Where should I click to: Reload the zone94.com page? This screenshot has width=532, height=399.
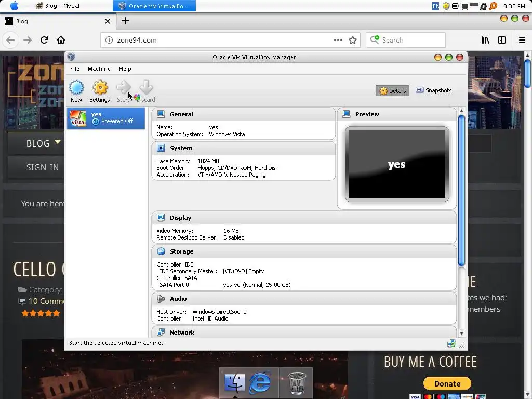[x=45, y=40]
